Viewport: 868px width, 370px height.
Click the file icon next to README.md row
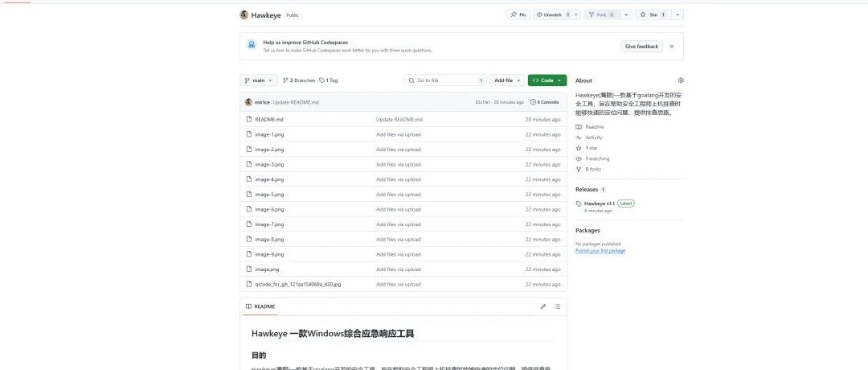(249, 120)
